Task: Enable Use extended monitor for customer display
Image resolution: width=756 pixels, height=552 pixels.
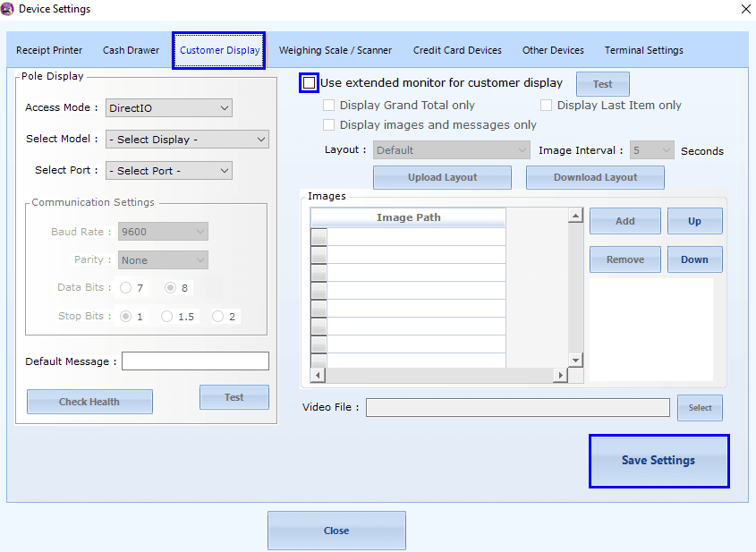Action: pos(309,83)
